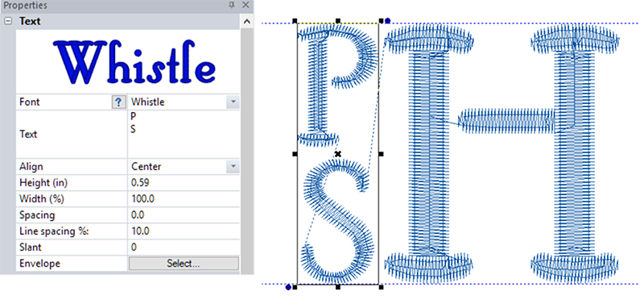Click the Text input field with P S
The width and height of the screenshot is (644, 308).
pyautogui.click(x=184, y=134)
